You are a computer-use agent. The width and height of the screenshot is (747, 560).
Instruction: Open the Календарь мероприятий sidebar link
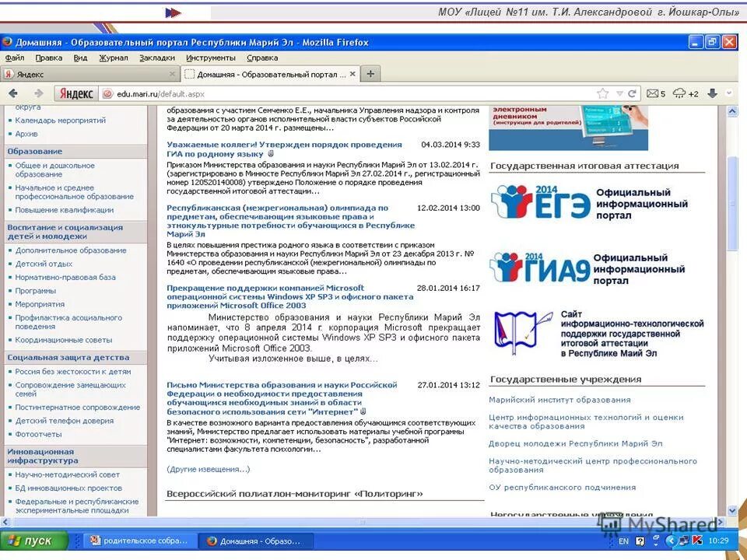60,121
